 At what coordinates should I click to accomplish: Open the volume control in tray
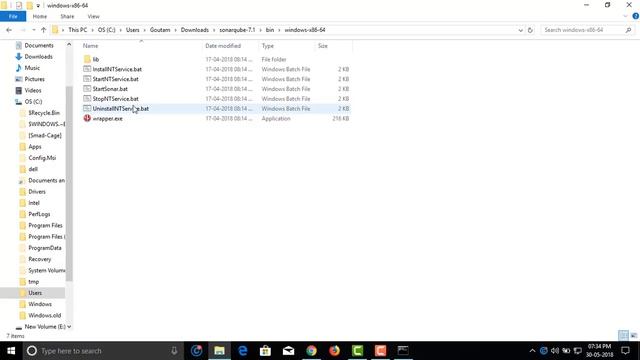[x=554, y=351]
